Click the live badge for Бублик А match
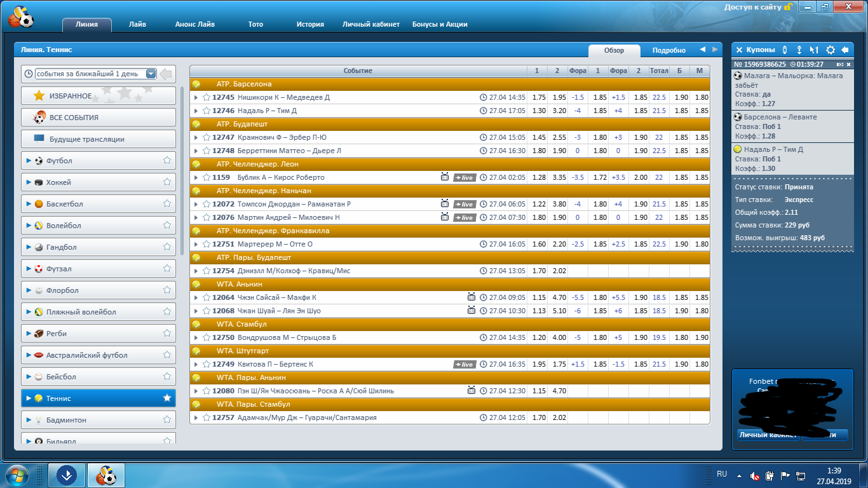This screenshot has width=868, height=488. pos(464,178)
